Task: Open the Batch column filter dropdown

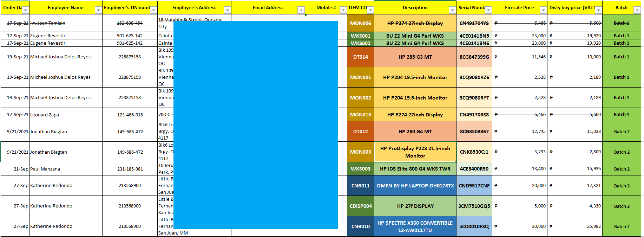Action: pyautogui.click(x=637, y=10)
